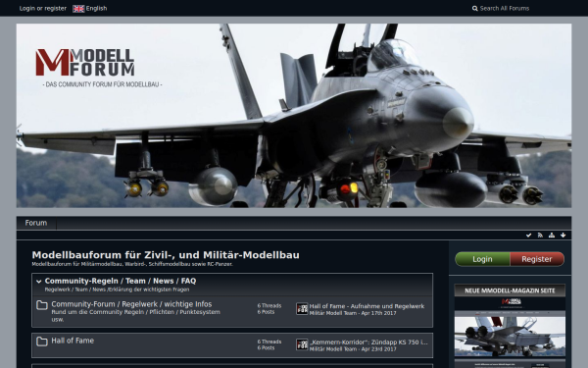Click avatar beside Hall of Fame - Aufnahme post

[302, 309]
